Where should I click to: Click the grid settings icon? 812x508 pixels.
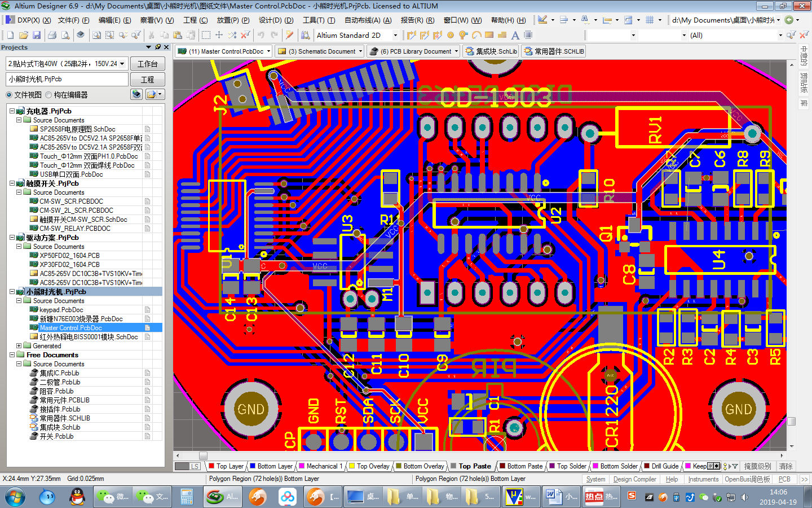pyautogui.click(x=650, y=20)
